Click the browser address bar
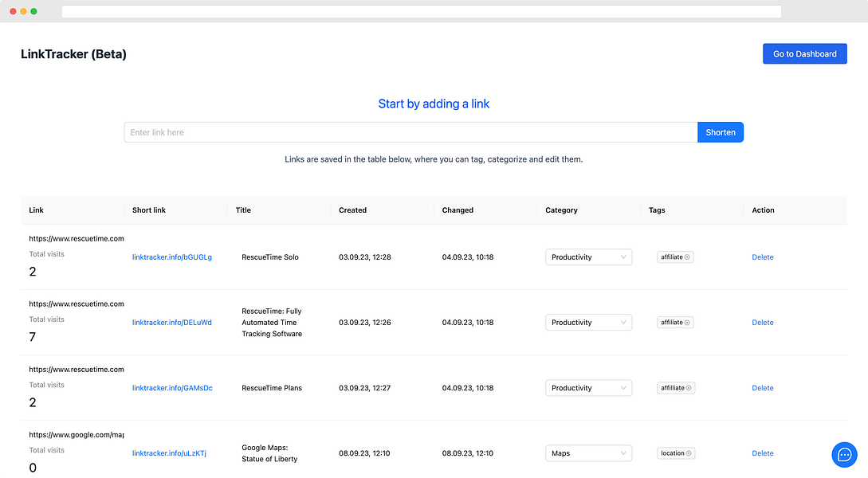 [x=421, y=11]
